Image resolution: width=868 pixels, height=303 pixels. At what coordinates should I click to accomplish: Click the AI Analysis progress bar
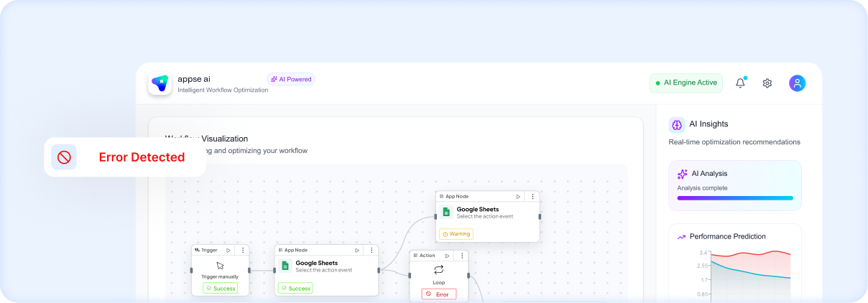(735, 197)
